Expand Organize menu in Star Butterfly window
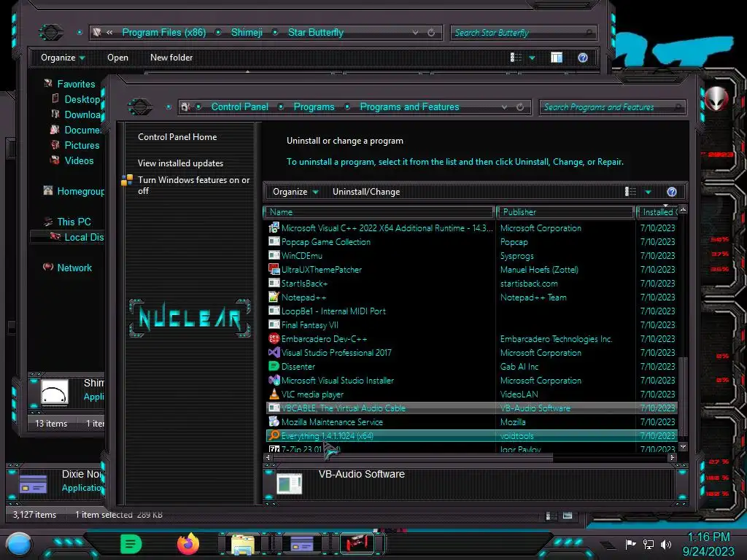 tap(63, 58)
